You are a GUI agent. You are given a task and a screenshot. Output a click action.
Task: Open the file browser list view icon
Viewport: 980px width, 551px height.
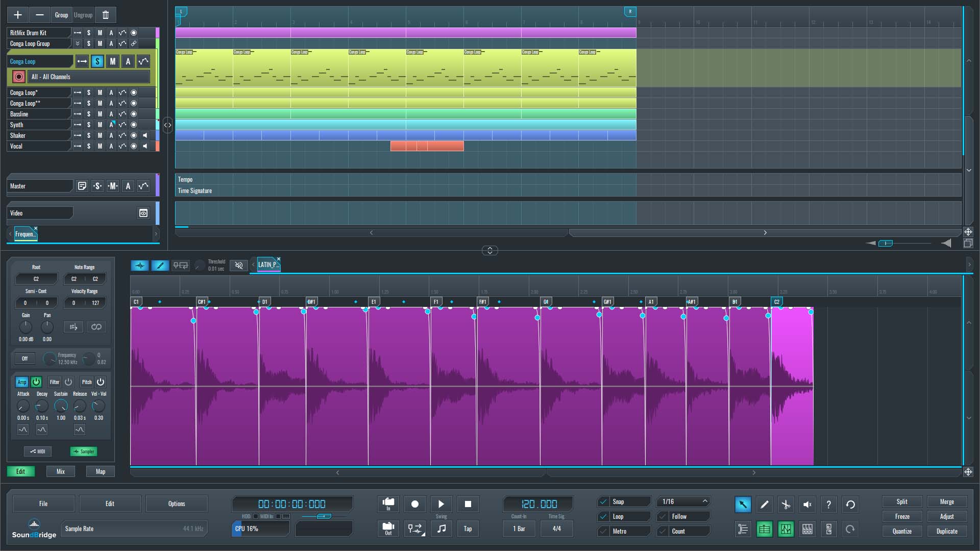click(x=743, y=529)
